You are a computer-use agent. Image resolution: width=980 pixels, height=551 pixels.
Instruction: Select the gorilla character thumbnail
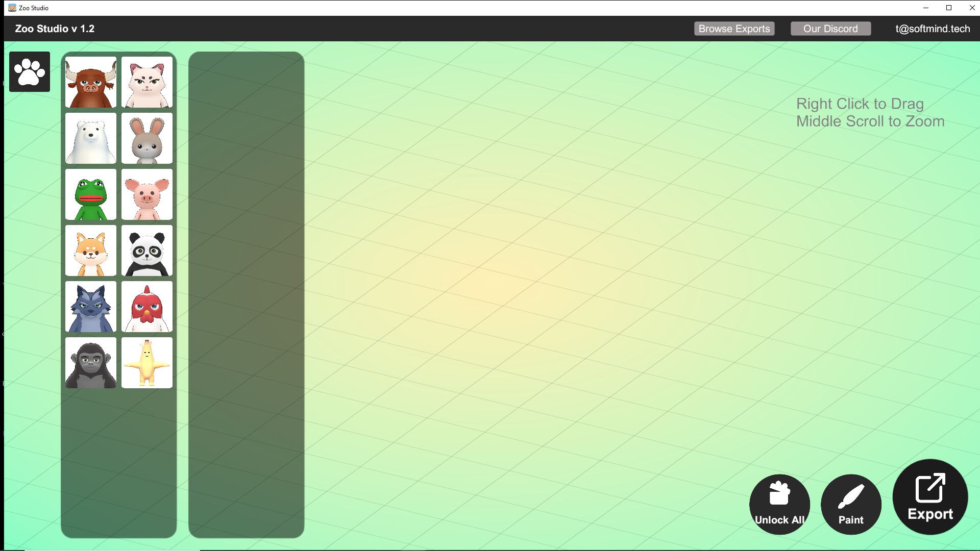coord(90,362)
